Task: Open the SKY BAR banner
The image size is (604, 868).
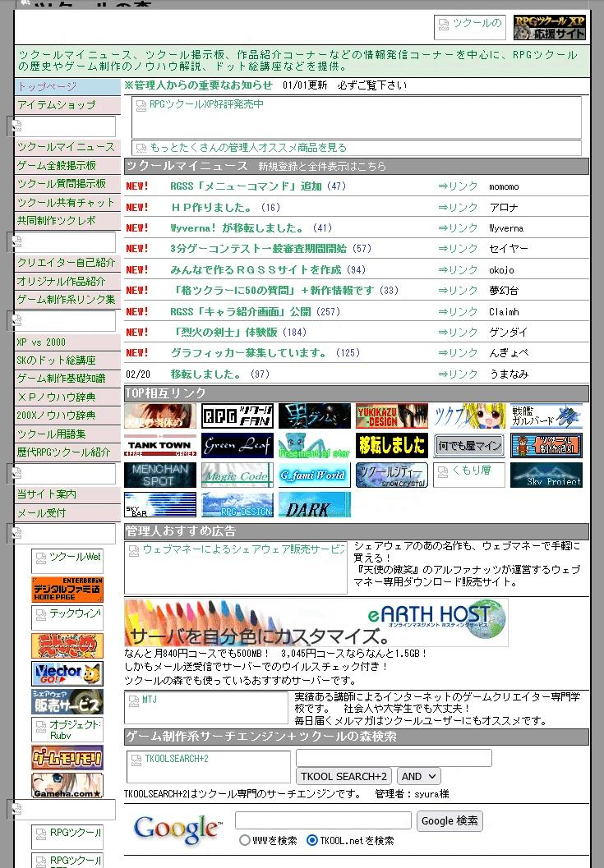Action: (160, 504)
